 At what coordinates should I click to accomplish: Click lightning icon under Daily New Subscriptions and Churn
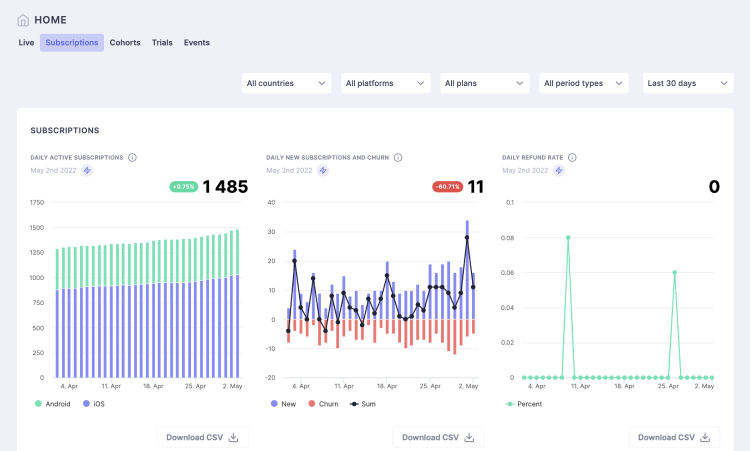323,170
